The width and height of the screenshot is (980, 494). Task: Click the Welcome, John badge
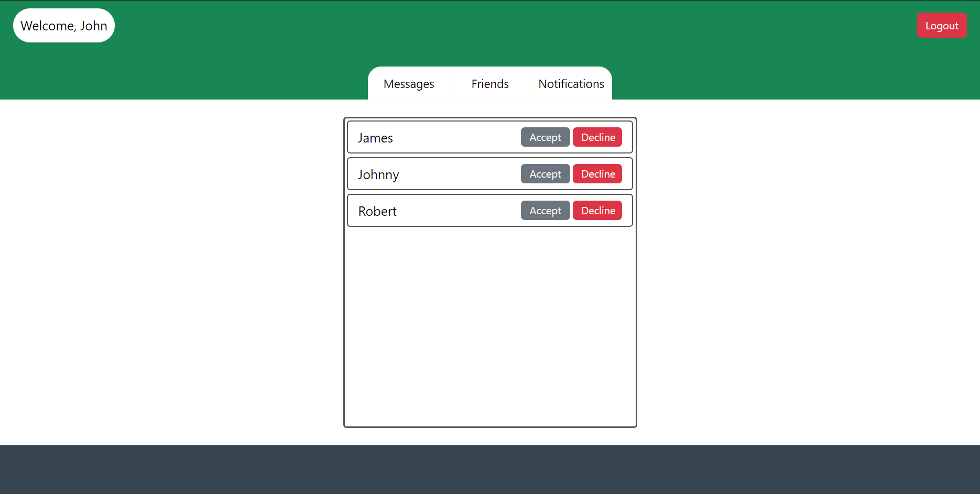[63, 25]
